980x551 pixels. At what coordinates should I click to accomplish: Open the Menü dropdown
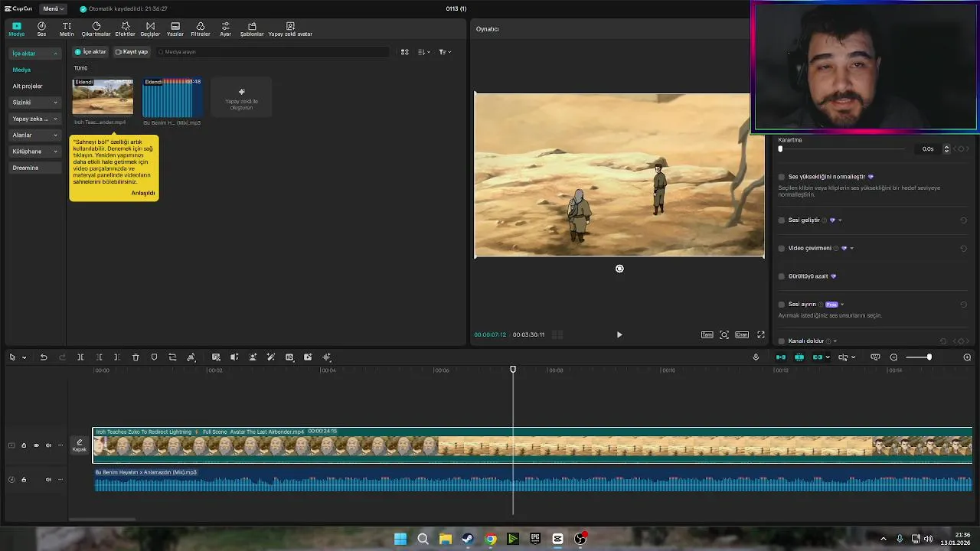pos(54,8)
